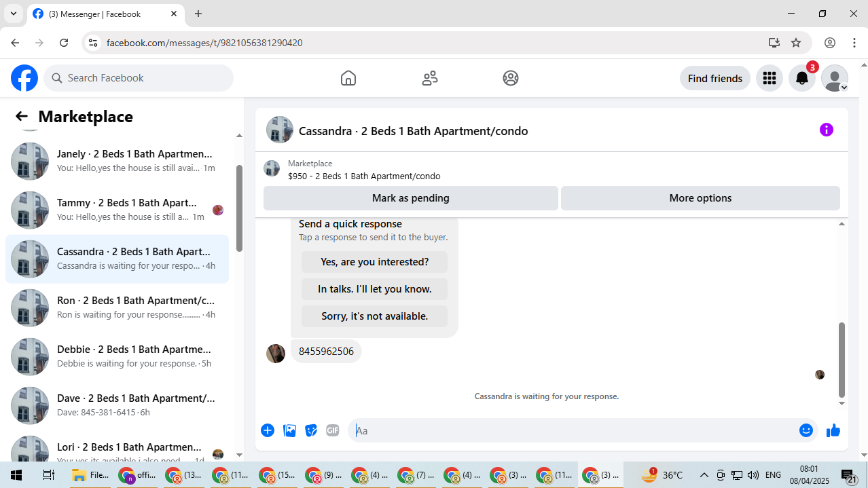Reload the page with browser refresh icon
This screenshot has width=868, height=488.
(64, 43)
